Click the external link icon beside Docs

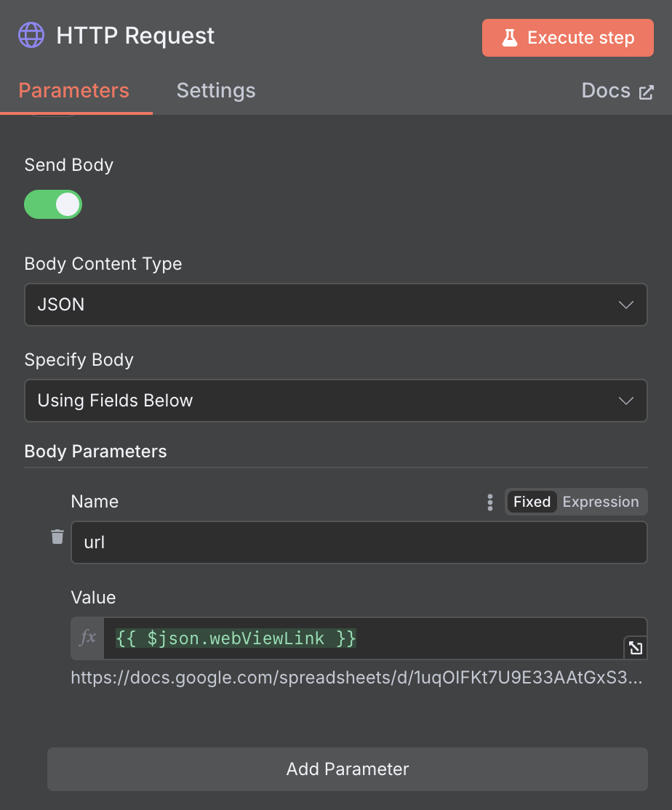[x=647, y=90]
